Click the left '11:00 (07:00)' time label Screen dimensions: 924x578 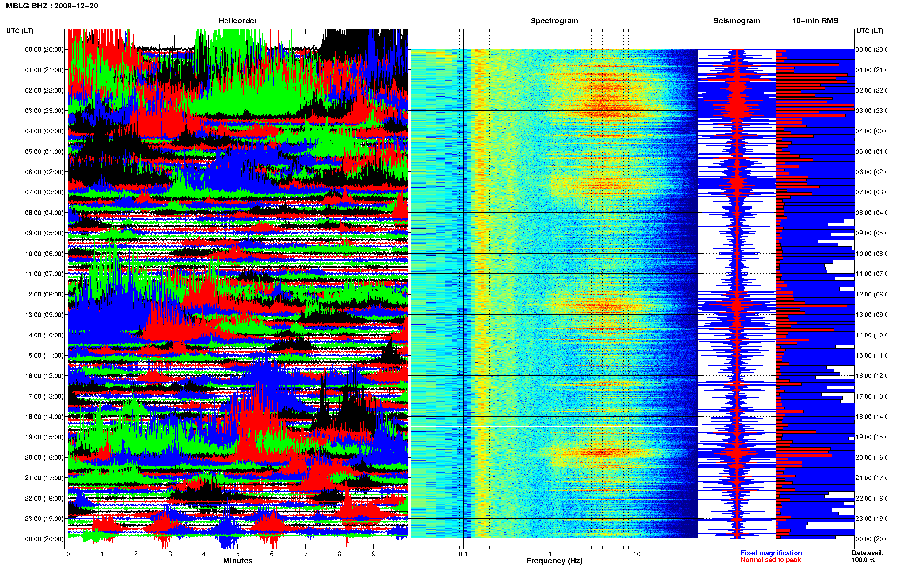44,274
